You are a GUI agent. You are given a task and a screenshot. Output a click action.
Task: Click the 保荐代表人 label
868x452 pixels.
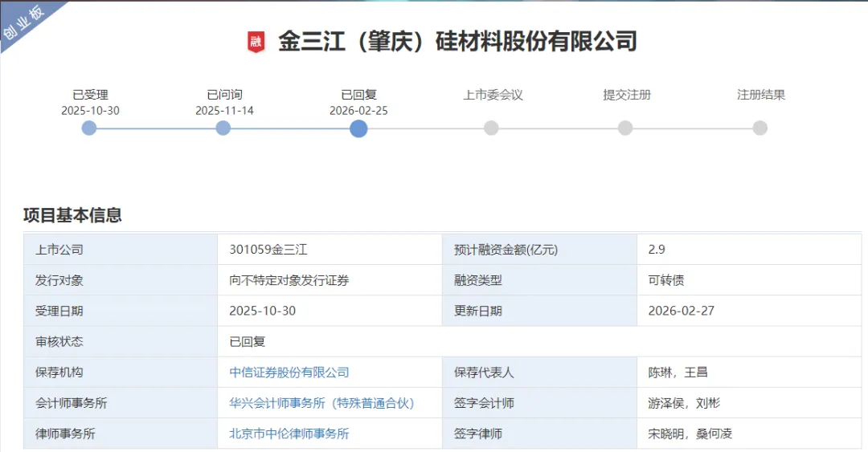pyautogui.click(x=485, y=373)
